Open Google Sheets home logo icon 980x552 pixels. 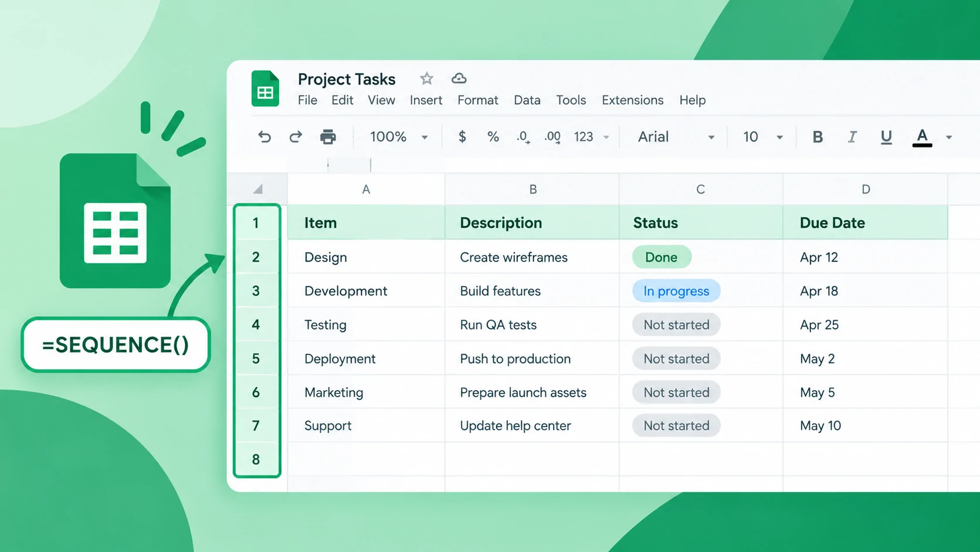coord(265,89)
